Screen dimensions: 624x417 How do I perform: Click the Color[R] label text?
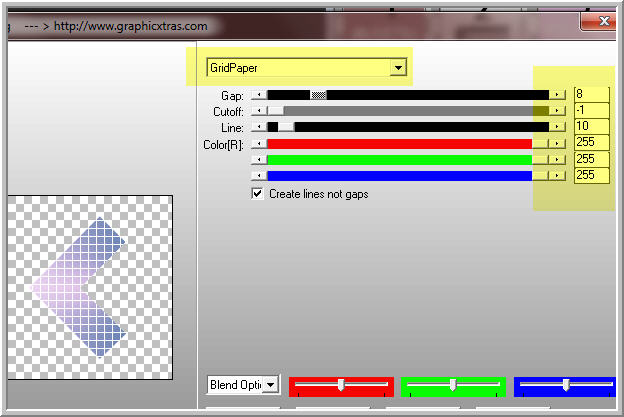click(x=223, y=145)
